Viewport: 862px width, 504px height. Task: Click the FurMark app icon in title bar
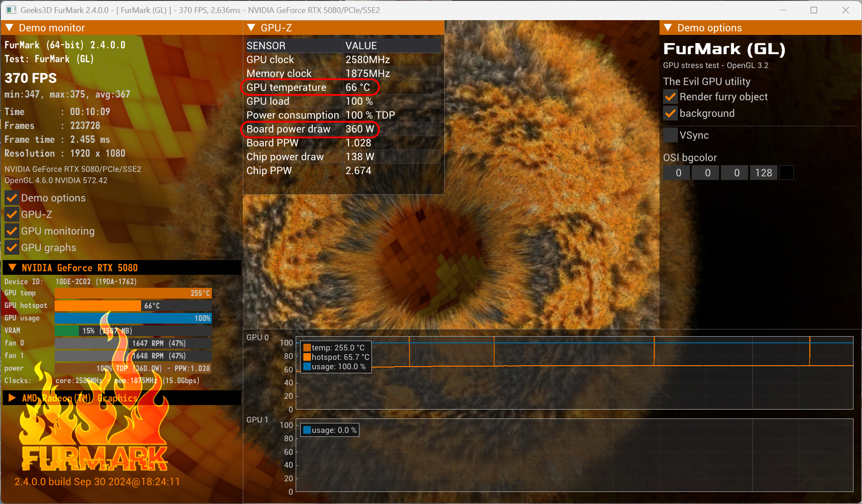coord(11,10)
